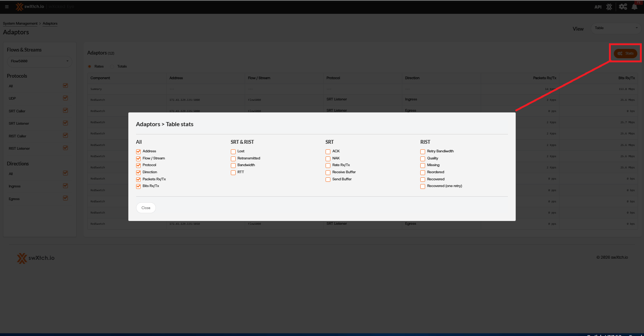The height and width of the screenshot is (336, 644).
Task: Expand the Flow5000 flows dropdown
Action: pos(39,61)
